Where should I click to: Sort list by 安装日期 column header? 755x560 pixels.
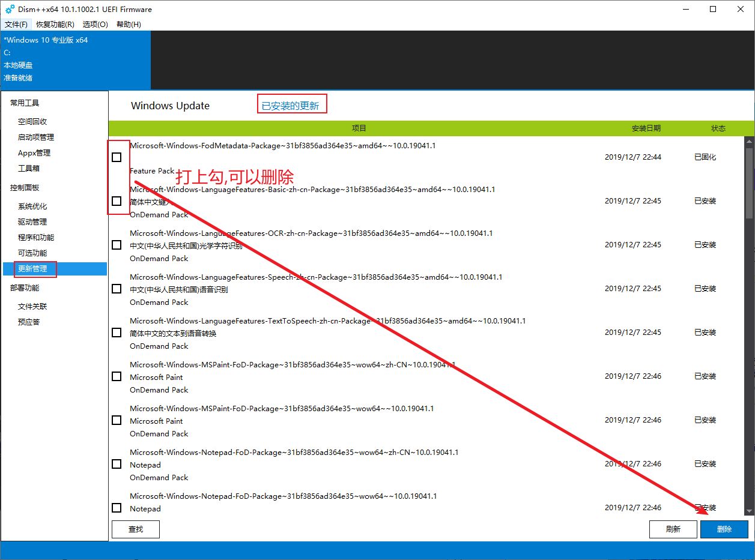646,128
